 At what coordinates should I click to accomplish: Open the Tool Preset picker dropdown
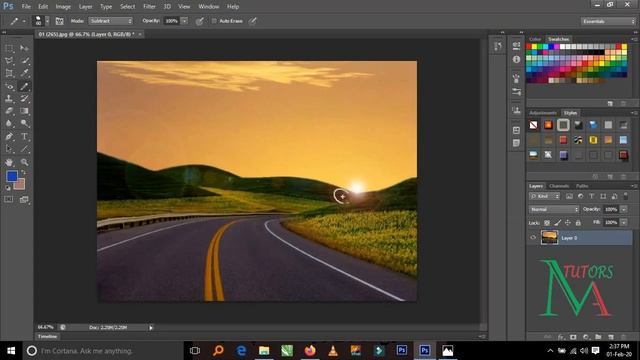[24, 21]
